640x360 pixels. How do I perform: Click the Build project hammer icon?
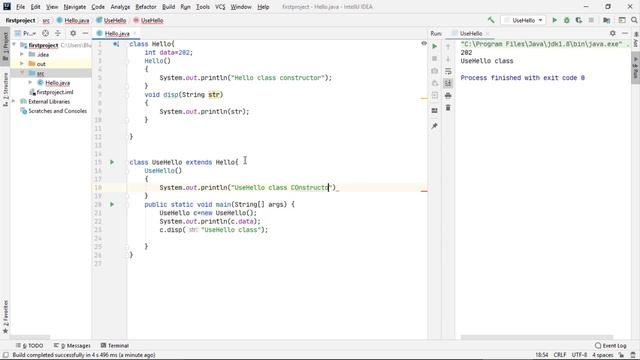click(491, 20)
